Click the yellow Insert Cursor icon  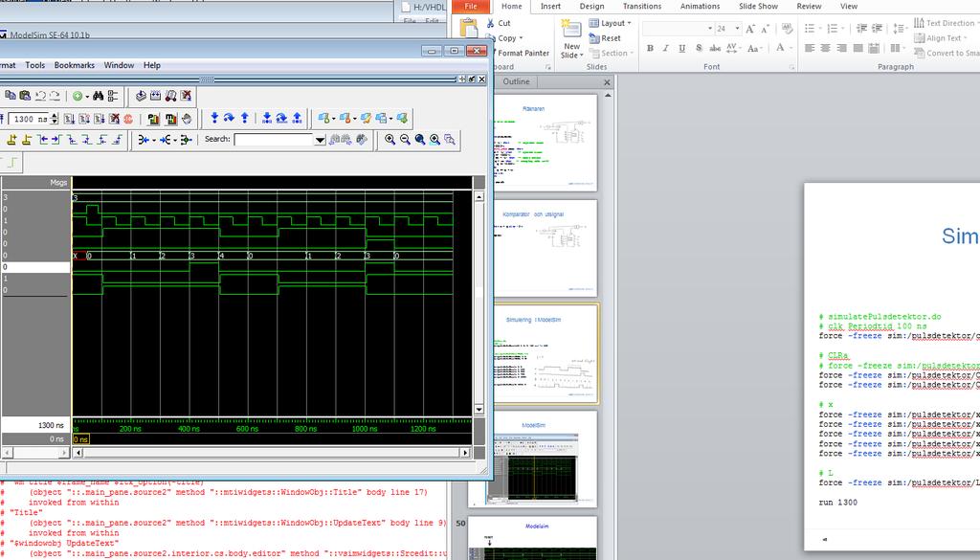point(11,140)
